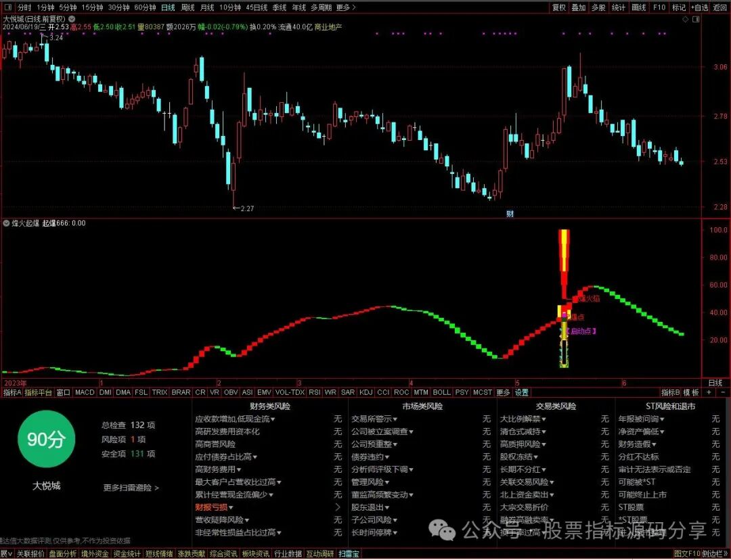The height and width of the screenshot is (560, 731).
Task: Expand 年报被问询 risk item
Action: tap(642, 419)
